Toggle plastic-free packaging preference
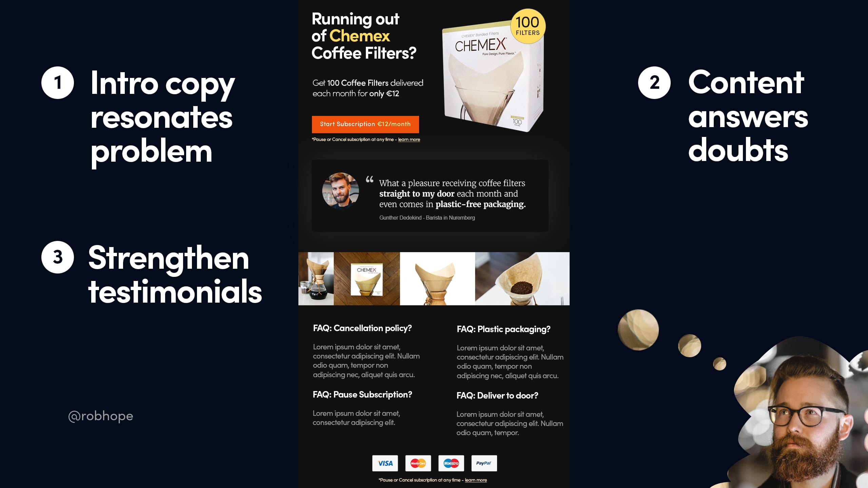This screenshot has height=488, width=868. coord(503,329)
